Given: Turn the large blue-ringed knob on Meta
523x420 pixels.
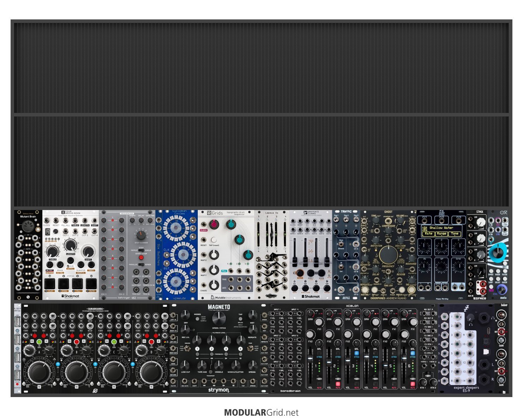Looking at the screenshot, I should 497,253.
